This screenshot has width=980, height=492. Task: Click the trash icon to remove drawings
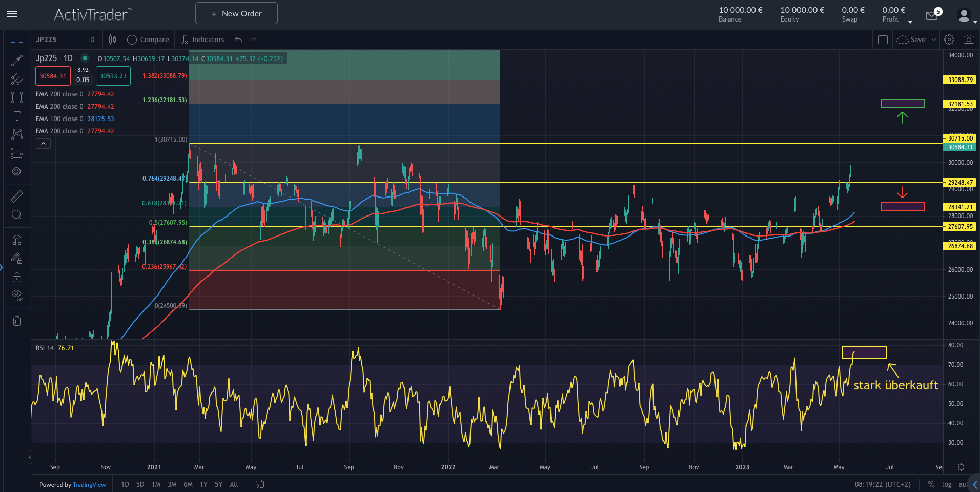coord(17,321)
